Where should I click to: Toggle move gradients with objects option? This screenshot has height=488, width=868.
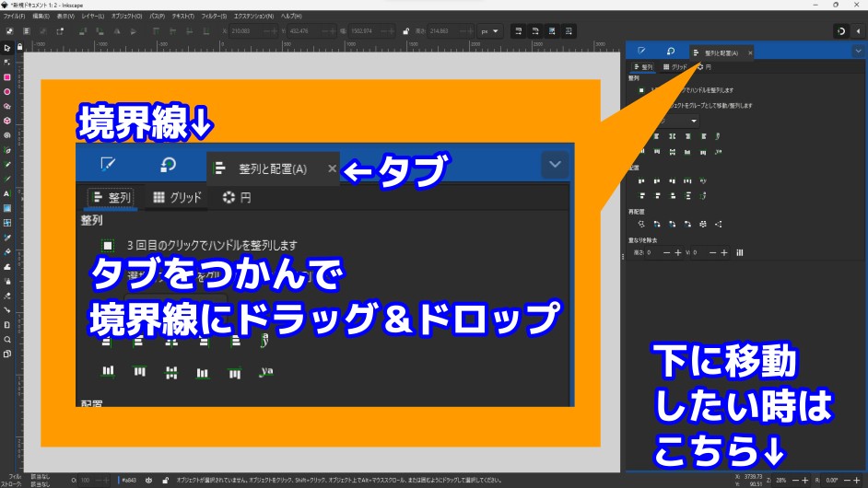pos(552,31)
